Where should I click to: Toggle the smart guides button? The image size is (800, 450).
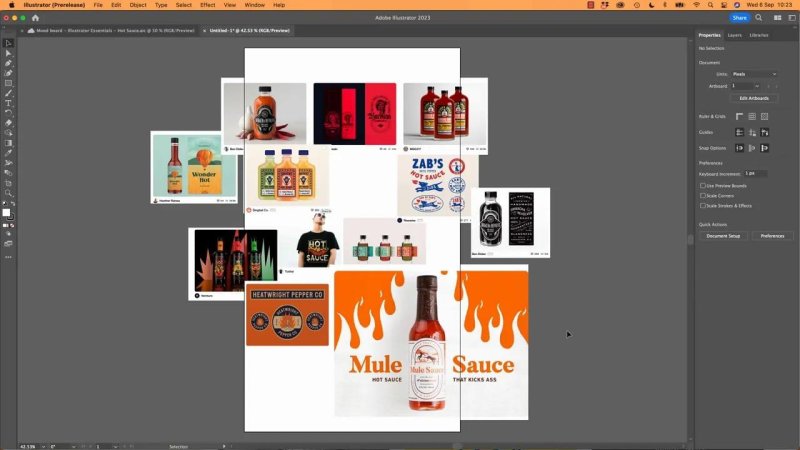[x=764, y=133]
